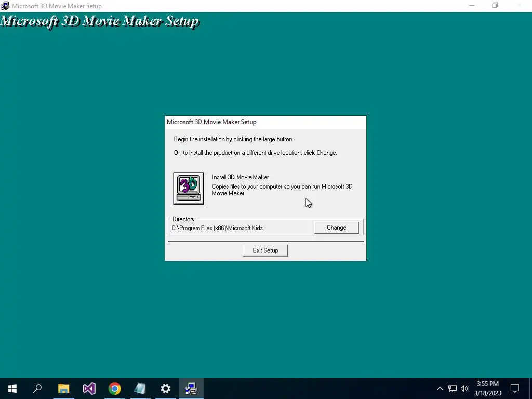The image size is (532, 399).
Task: Click Change to pick another directory
Action: coord(336,228)
